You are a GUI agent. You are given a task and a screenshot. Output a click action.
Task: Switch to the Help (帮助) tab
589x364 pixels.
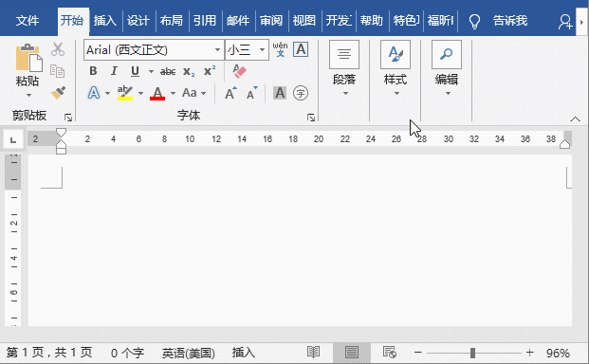click(372, 20)
